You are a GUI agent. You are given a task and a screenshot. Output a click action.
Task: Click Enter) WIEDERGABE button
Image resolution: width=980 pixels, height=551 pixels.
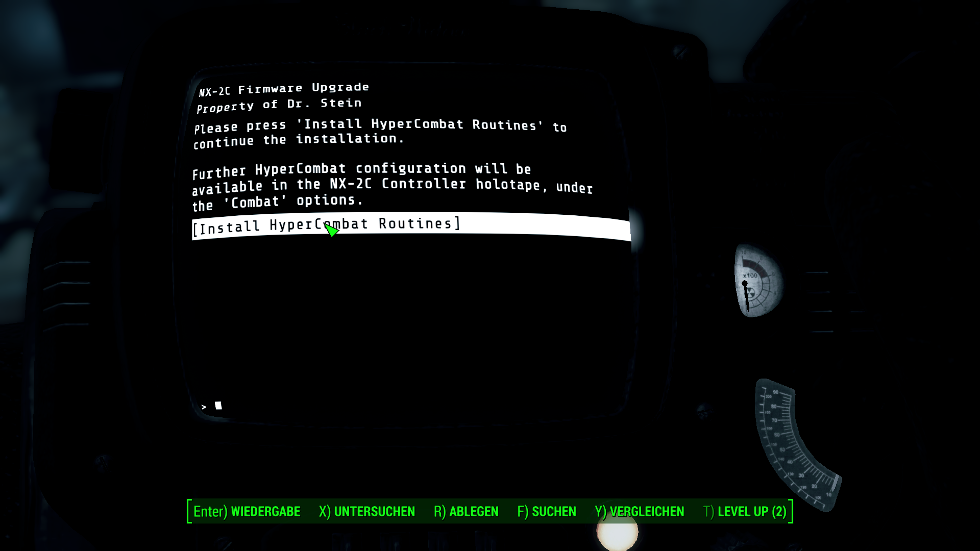click(x=247, y=511)
